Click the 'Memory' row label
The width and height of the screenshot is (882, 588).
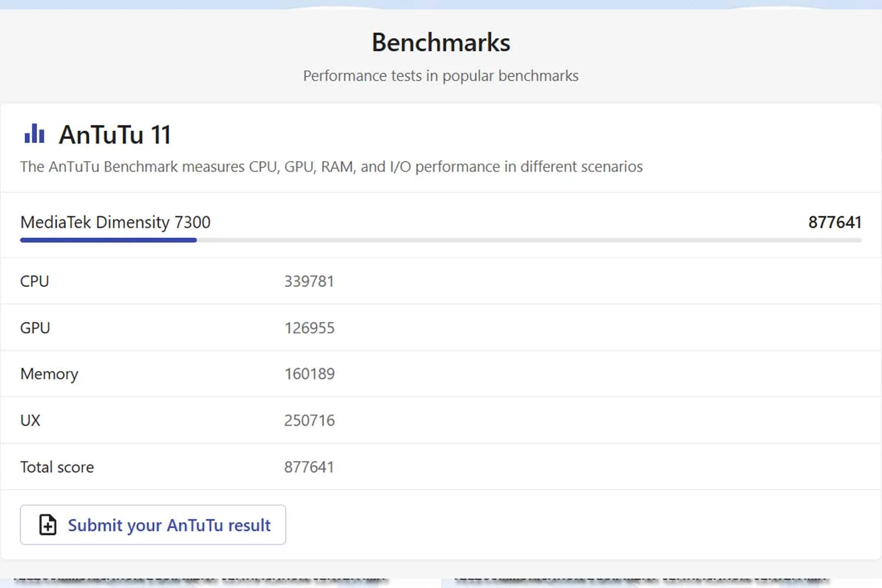49,375
